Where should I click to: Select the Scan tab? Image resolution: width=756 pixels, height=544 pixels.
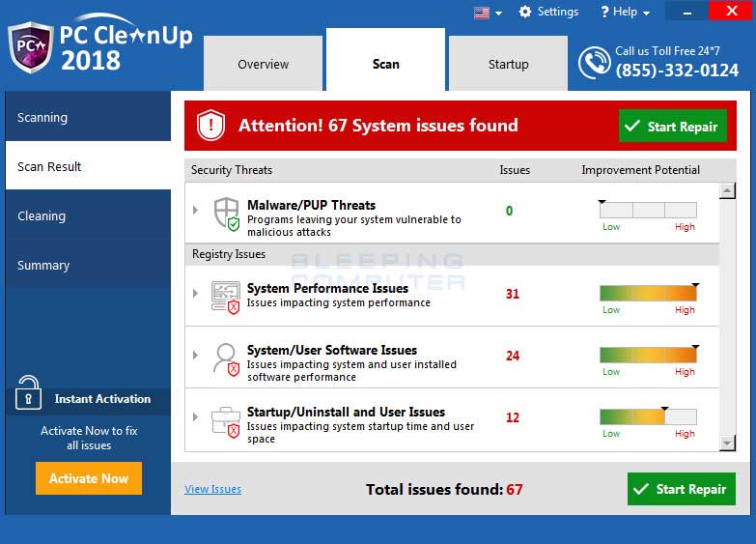(x=385, y=60)
